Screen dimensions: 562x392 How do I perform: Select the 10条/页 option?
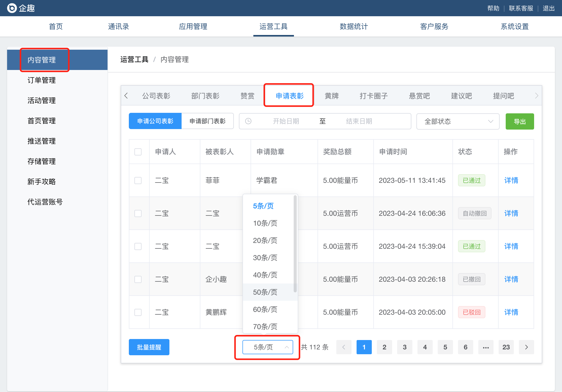click(x=265, y=223)
